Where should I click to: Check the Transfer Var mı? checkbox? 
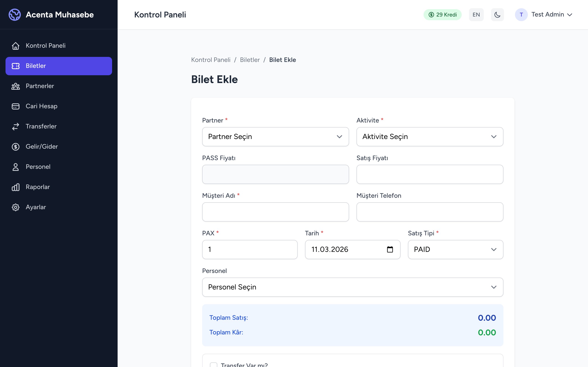point(213,365)
